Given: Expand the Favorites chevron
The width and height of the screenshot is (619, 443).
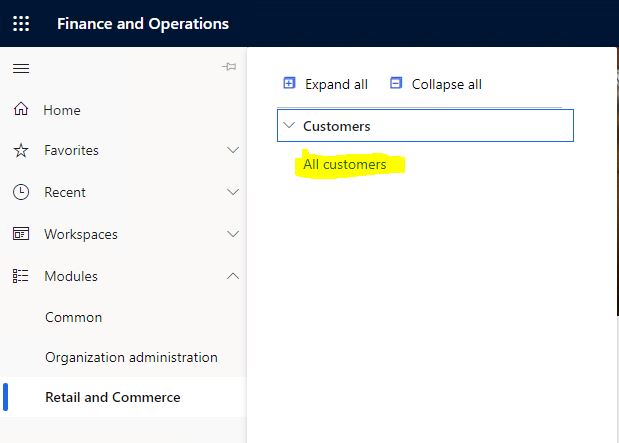Looking at the screenshot, I should (x=233, y=150).
